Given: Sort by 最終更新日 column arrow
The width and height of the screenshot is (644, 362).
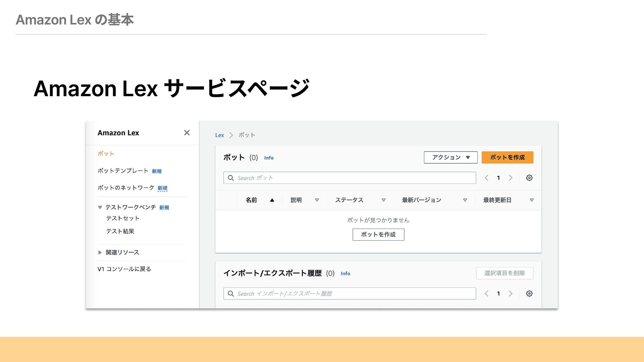Looking at the screenshot, I should coord(532,200).
